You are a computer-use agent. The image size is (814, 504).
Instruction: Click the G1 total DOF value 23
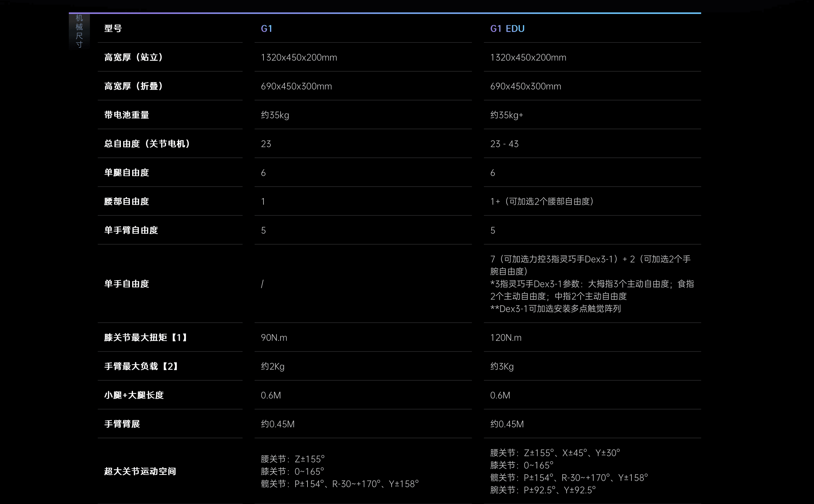click(266, 144)
